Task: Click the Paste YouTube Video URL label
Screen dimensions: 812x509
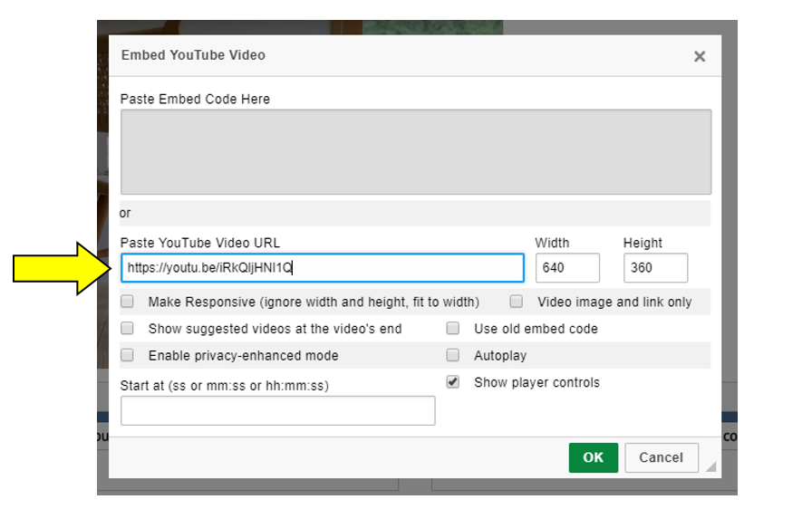Action: [x=200, y=243]
